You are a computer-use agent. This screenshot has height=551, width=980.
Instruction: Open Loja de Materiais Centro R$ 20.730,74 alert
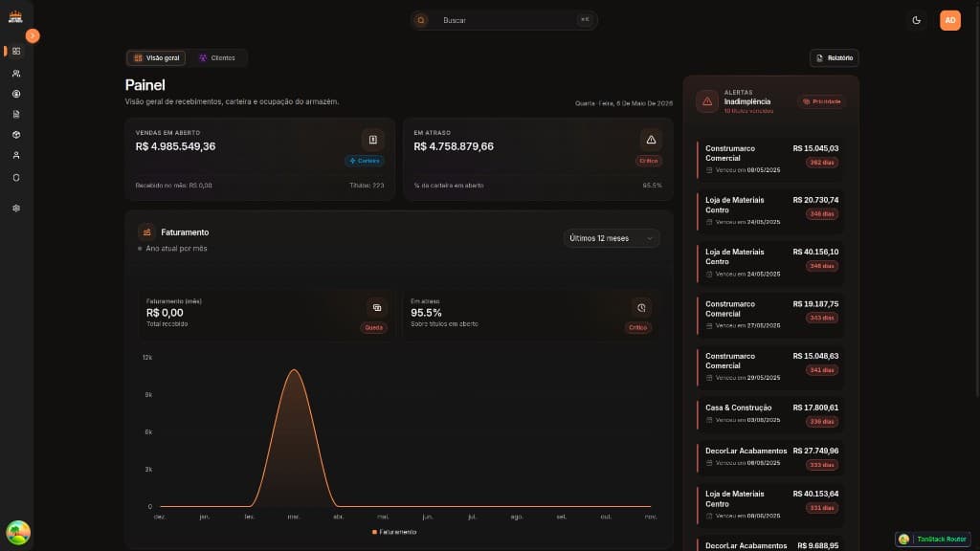click(x=771, y=210)
